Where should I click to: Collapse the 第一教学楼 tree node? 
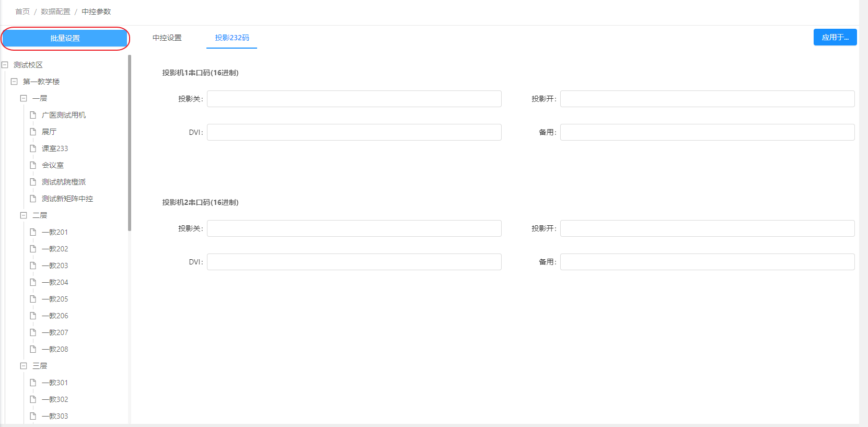pyautogui.click(x=14, y=82)
